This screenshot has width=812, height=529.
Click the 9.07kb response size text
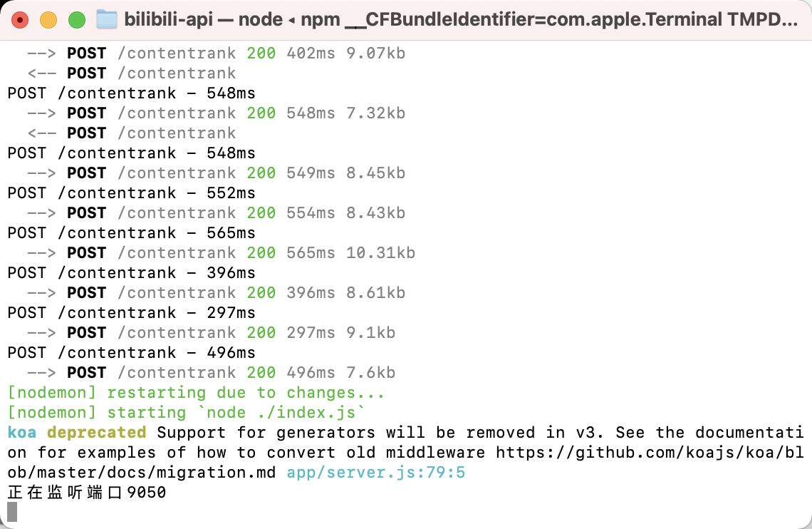click(x=375, y=53)
